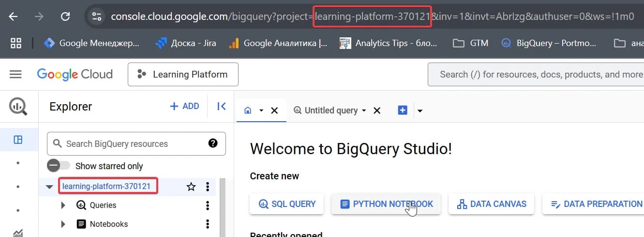Screen dimensions: 644x237
Task: Click the Google Cloud logo
Action: click(x=75, y=74)
